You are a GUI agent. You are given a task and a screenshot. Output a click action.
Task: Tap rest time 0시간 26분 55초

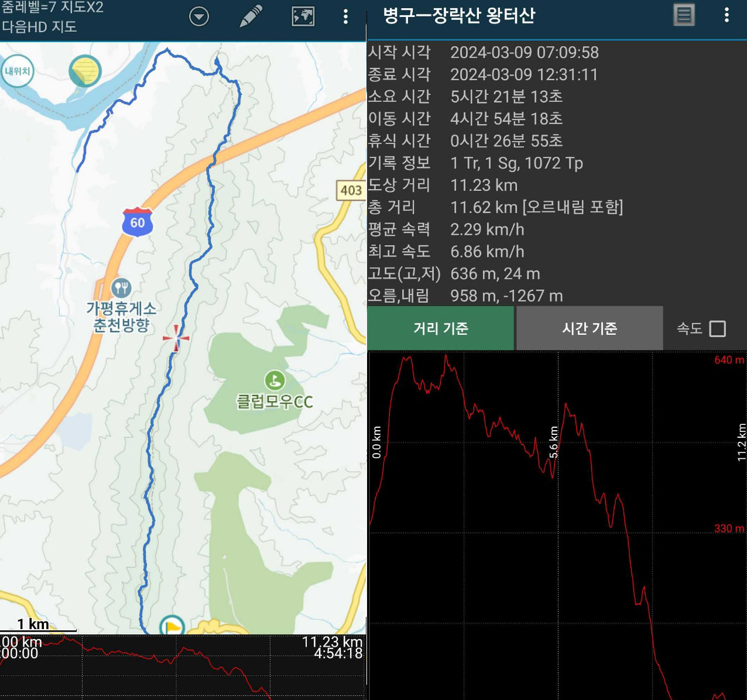tap(506, 141)
